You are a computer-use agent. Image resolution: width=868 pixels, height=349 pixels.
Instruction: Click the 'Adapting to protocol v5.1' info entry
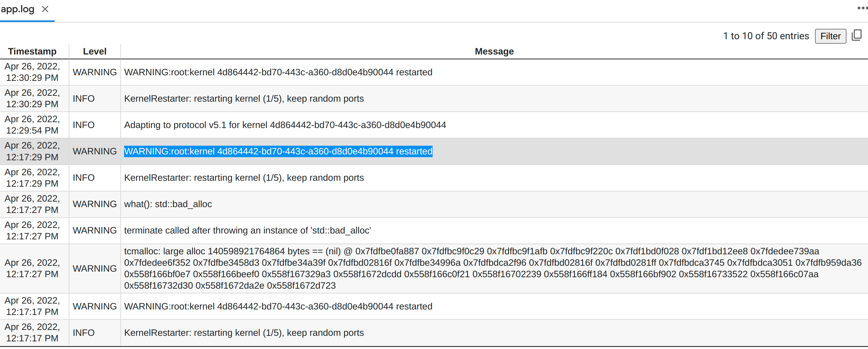click(x=285, y=125)
